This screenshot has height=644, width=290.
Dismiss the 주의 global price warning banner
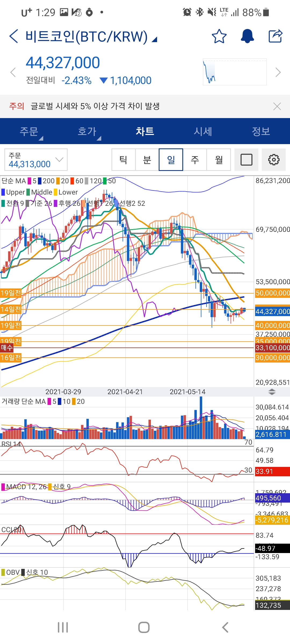click(x=277, y=106)
